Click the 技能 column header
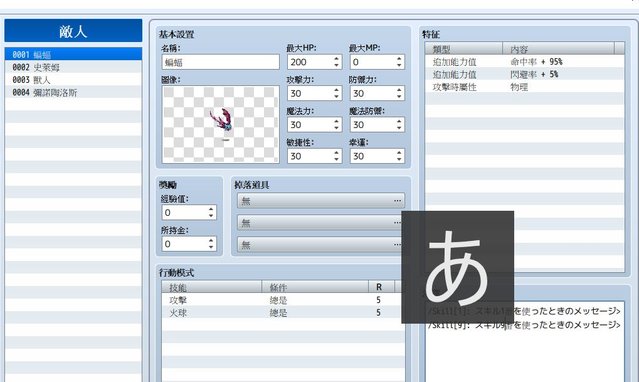The height and width of the screenshot is (382, 639). click(212, 287)
